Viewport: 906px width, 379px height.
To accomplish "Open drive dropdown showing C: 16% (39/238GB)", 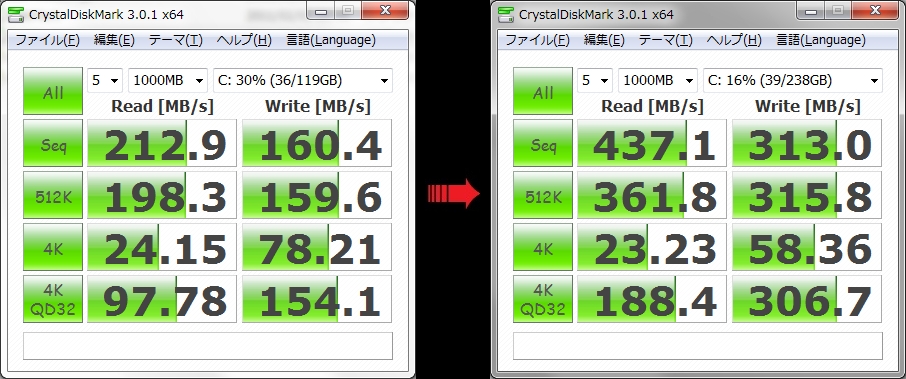I will (x=793, y=80).
